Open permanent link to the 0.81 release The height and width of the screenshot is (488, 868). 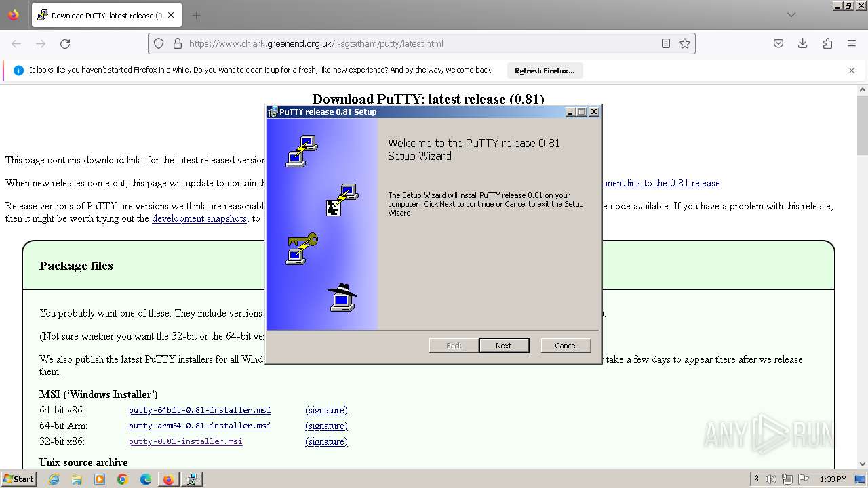(660, 183)
